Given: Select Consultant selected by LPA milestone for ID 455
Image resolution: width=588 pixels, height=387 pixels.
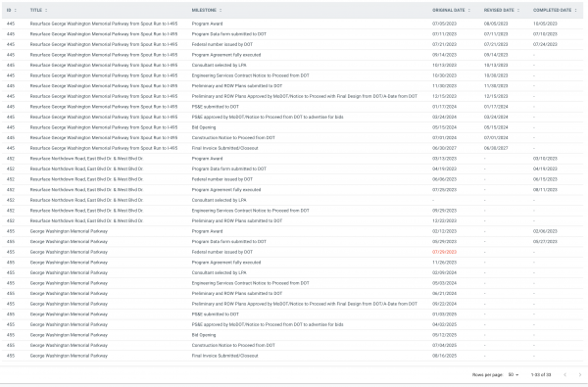Looking at the screenshot, I should click(219, 272).
